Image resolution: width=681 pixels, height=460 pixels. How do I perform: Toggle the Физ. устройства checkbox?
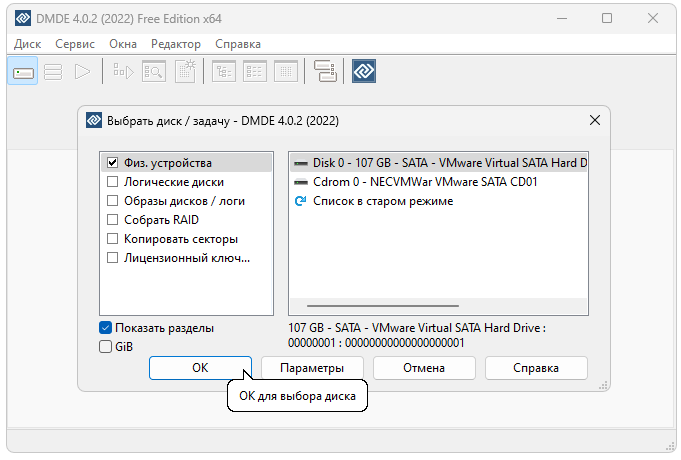[112, 163]
